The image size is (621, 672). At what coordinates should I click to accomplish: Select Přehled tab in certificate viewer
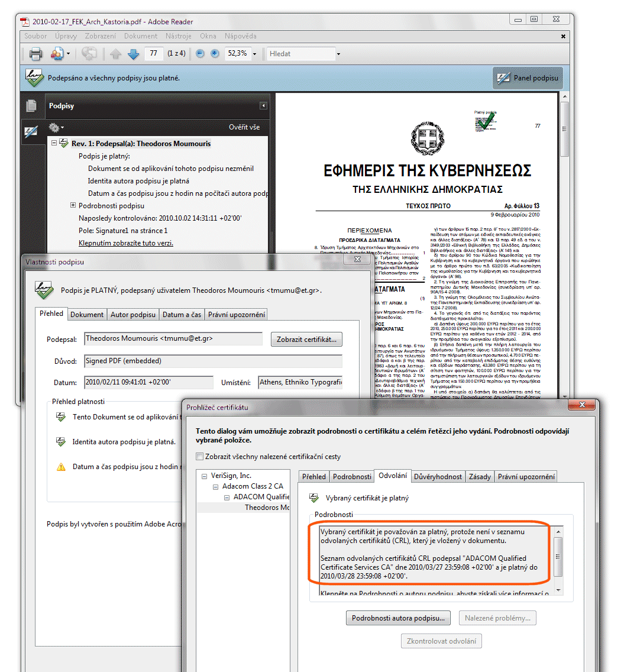click(314, 477)
